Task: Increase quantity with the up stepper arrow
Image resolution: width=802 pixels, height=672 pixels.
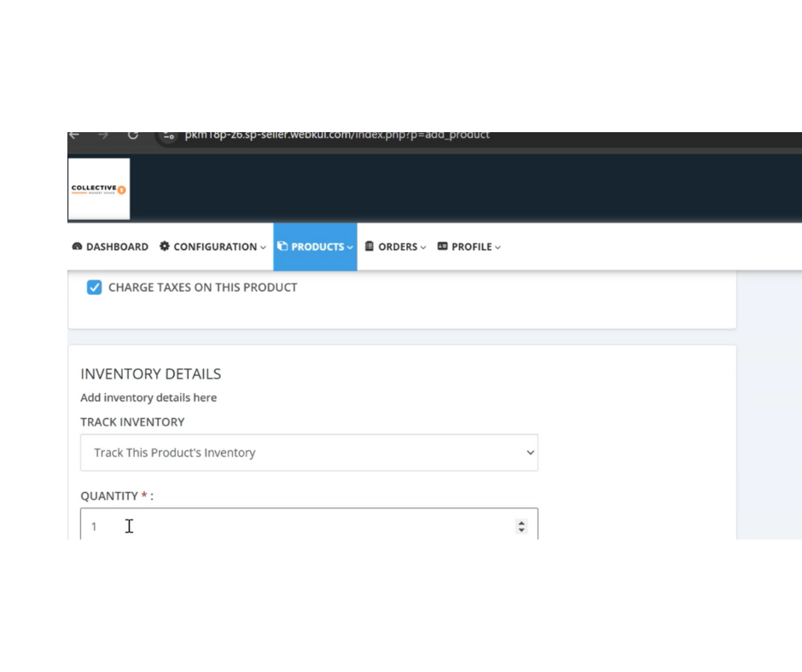Action: [x=521, y=523]
